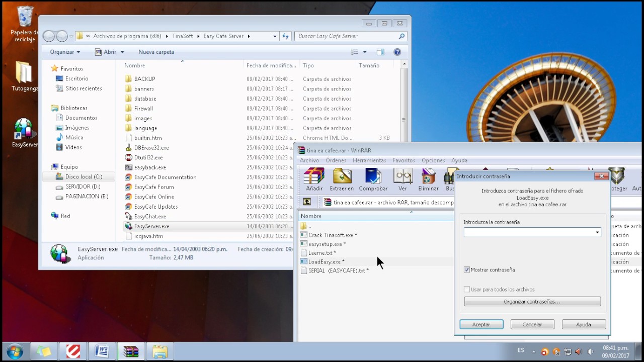Open Microsoft Word from the taskbar

tap(102, 351)
